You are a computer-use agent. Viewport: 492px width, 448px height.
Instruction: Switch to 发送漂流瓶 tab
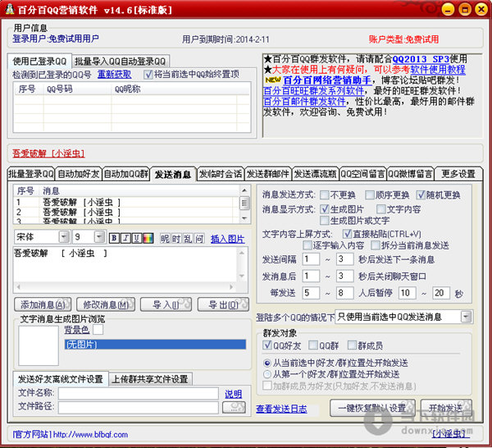click(316, 174)
